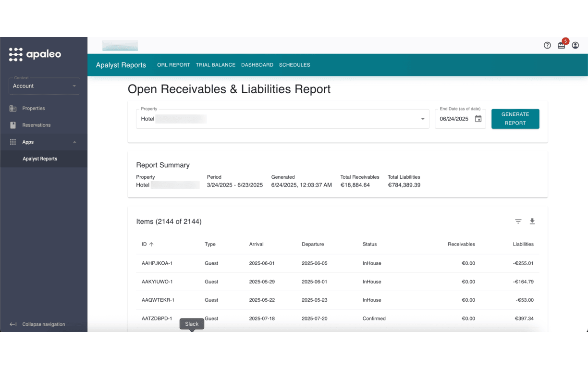The width and height of the screenshot is (588, 369).
Task: Sort by the Status column header
Action: (369, 244)
